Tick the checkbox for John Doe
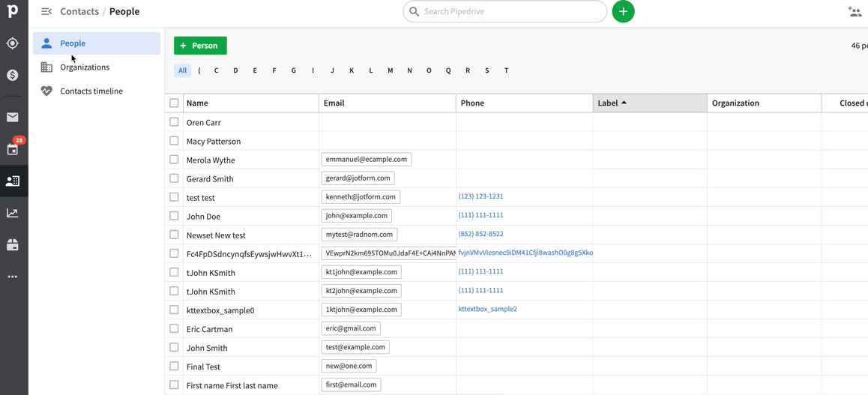 tap(174, 216)
